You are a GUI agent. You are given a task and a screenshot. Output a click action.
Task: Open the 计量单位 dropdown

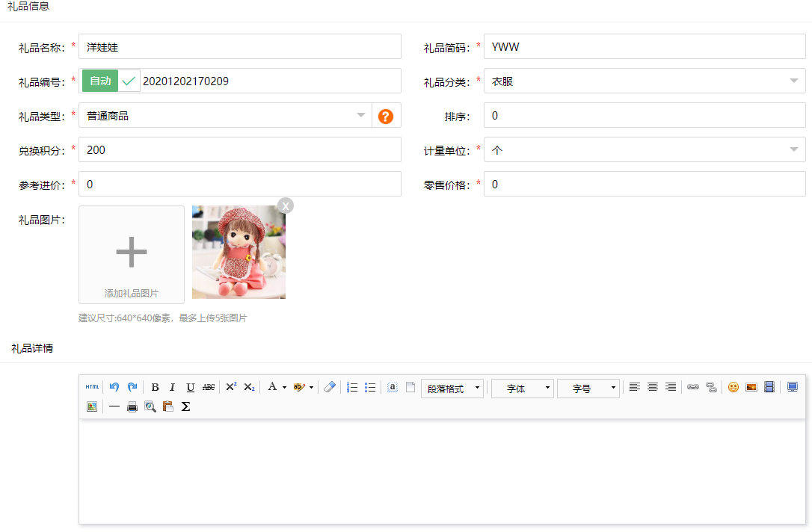coord(645,150)
